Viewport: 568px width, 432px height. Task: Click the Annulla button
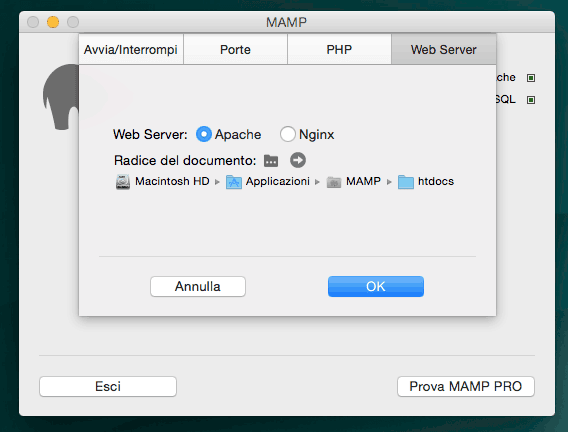[x=198, y=286]
